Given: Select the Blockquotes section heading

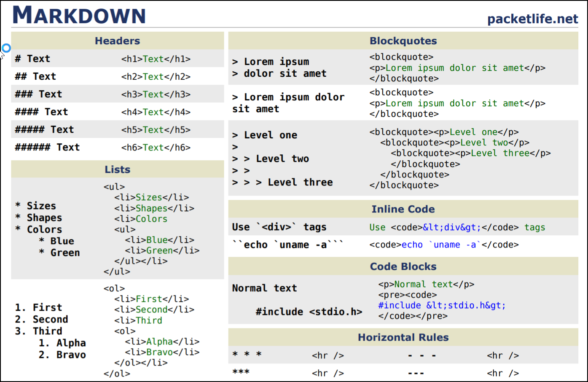Looking at the screenshot, I should click(x=403, y=41).
